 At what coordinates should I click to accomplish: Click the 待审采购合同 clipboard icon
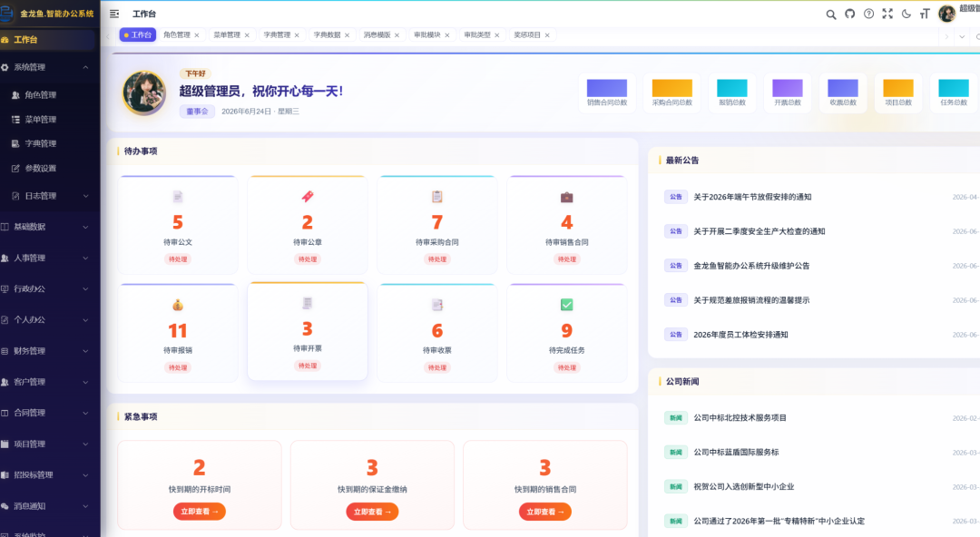tap(436, 197)
